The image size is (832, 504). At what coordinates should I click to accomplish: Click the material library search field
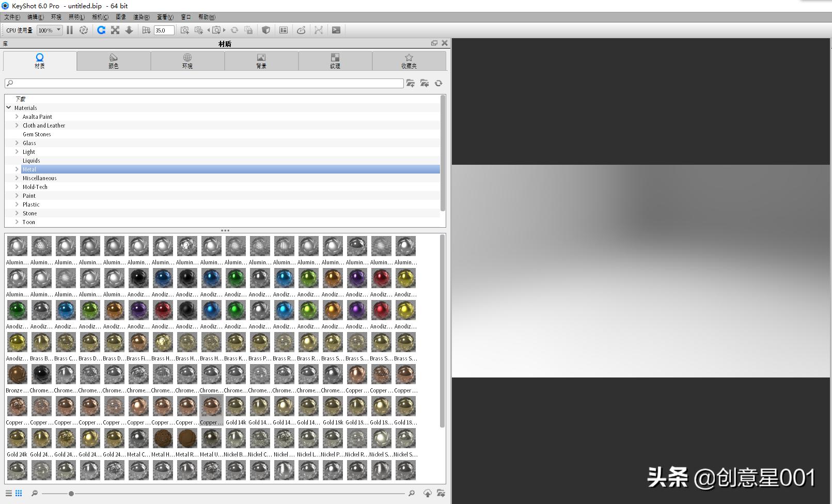(204, 83)
